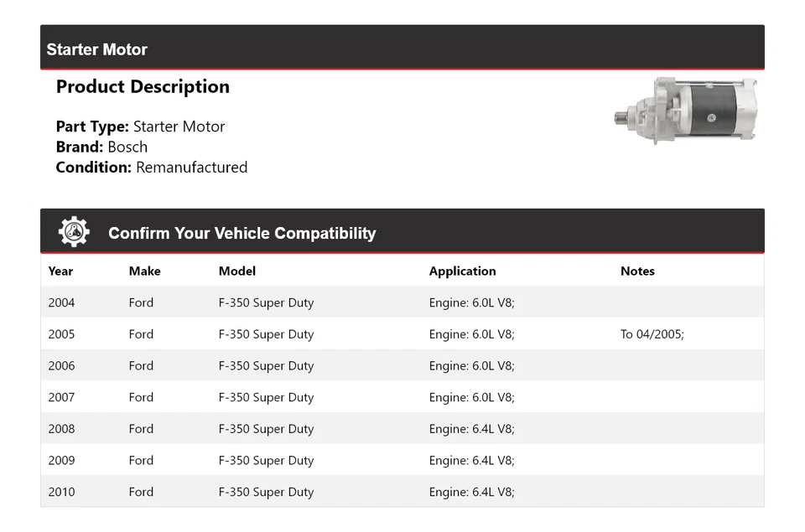Click the Confirm Your Vehicle Compatibility heading

tap(241, 233)
